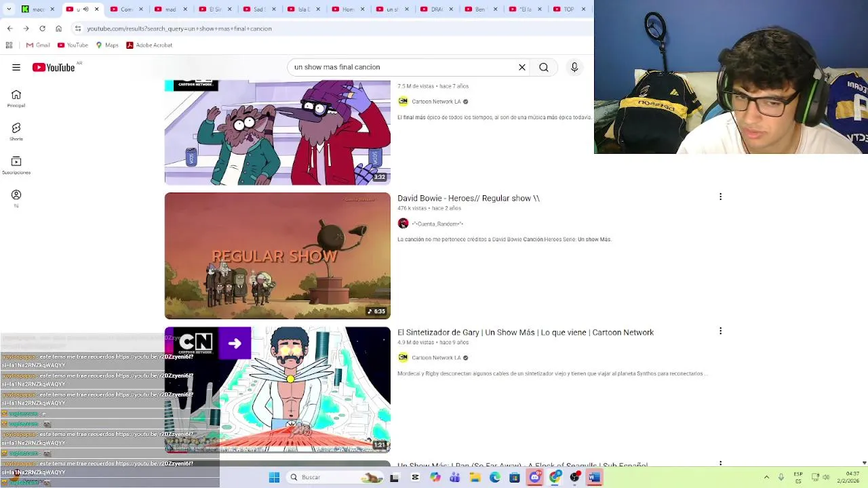This screenshot has width=868, height=488.
Task: Open Microsoft Teams from taskbar
Action: (x=454, y=477)
